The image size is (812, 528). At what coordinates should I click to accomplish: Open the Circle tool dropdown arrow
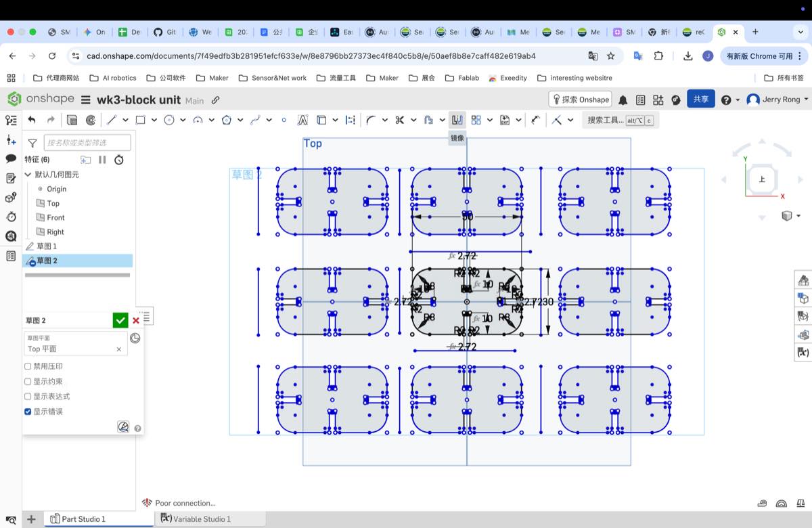183,120
